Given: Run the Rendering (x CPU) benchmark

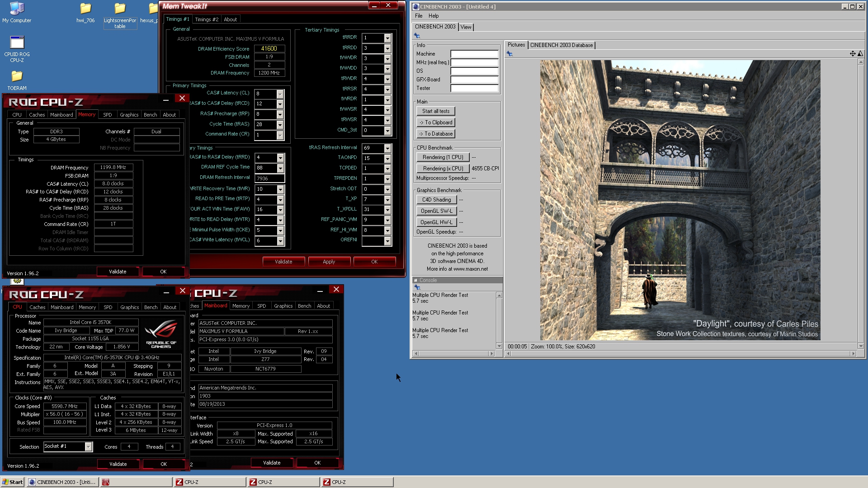Looking at the screenshot, I should (x=443, y=169).
